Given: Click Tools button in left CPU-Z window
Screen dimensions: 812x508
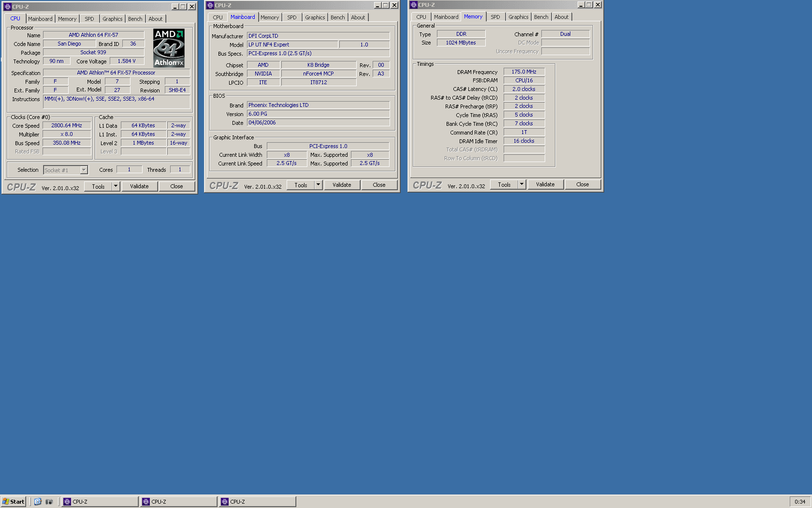Looking at the screenshot, I should coord(98,186).
